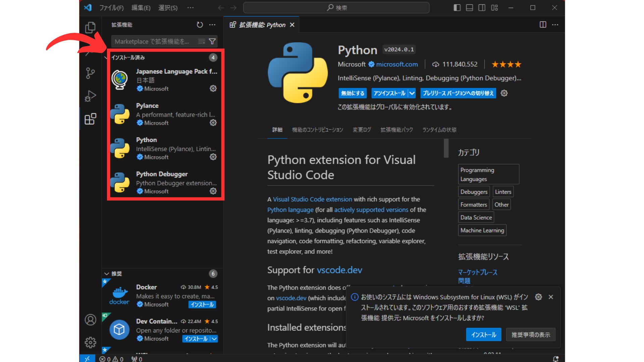Open the アンインストール dropdown arrow
Image resolution: width=644 pixels, height=362 pixels.
point(412,93)
